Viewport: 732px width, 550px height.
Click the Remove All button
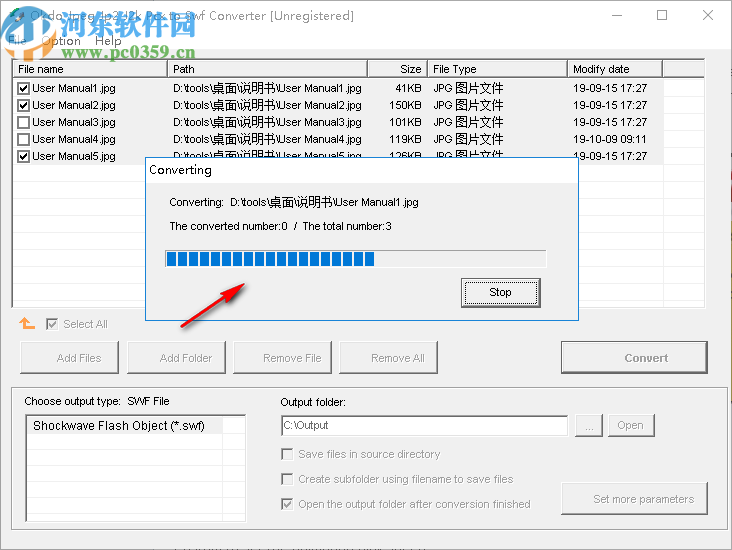click(388, 358)
